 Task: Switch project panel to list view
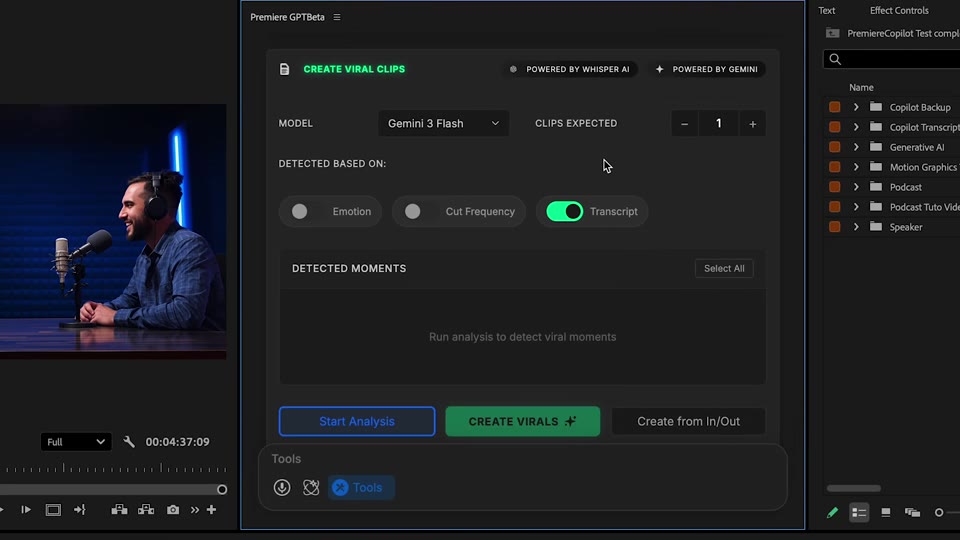click(859, 512)
